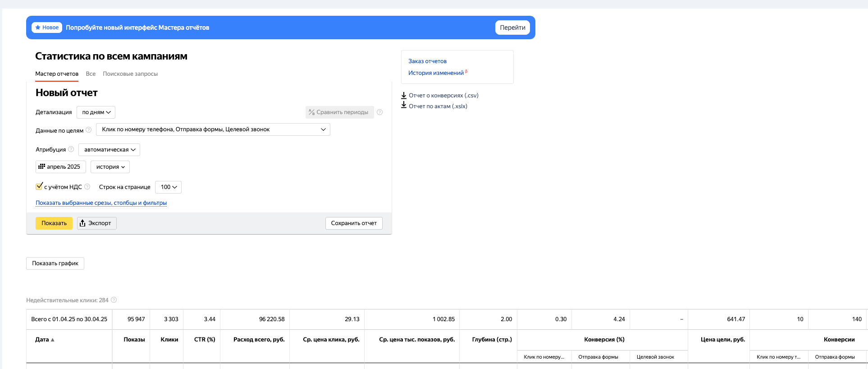This screenshot has height=369, width=868.
Task: Click help icon next to 'с учётом НДС'
Action: (x=87, y=187)
